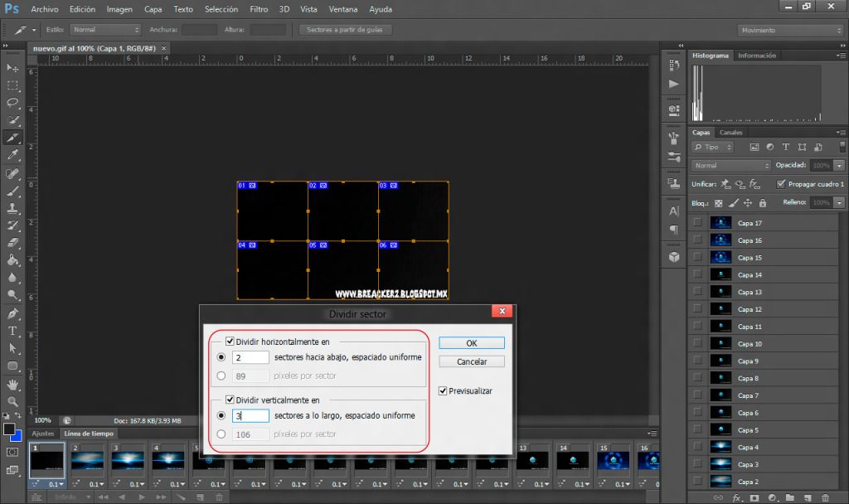The height and width of the screenshot is (504, 849).
Task: Open the Opacidad slider arrow
Action: [x=839, y=166]
